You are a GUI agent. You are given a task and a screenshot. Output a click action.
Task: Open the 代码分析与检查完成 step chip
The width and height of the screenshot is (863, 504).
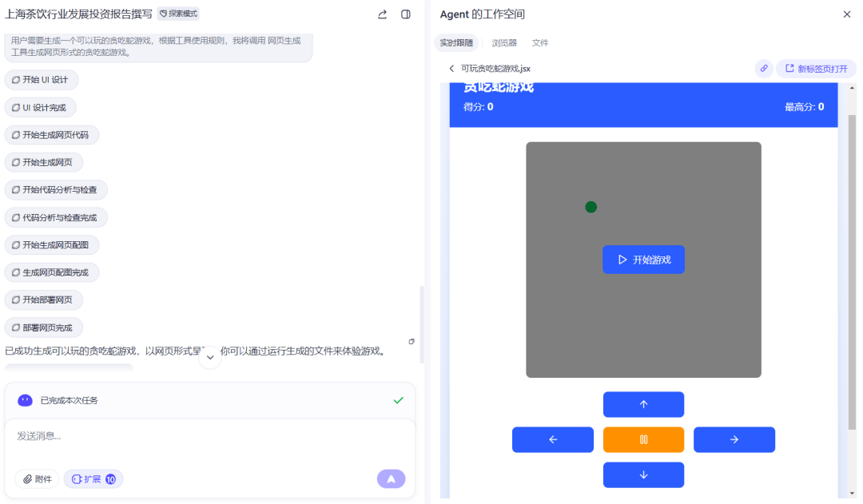click(x=56, y=217)
